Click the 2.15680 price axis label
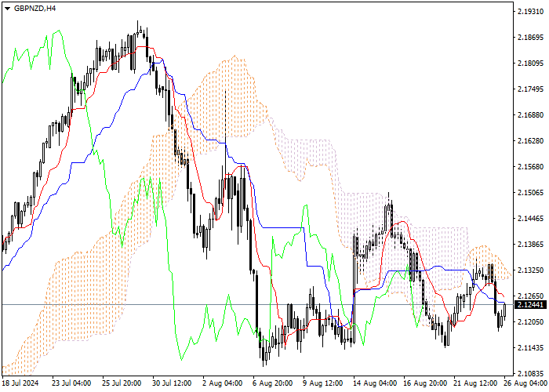 point(530,166)
